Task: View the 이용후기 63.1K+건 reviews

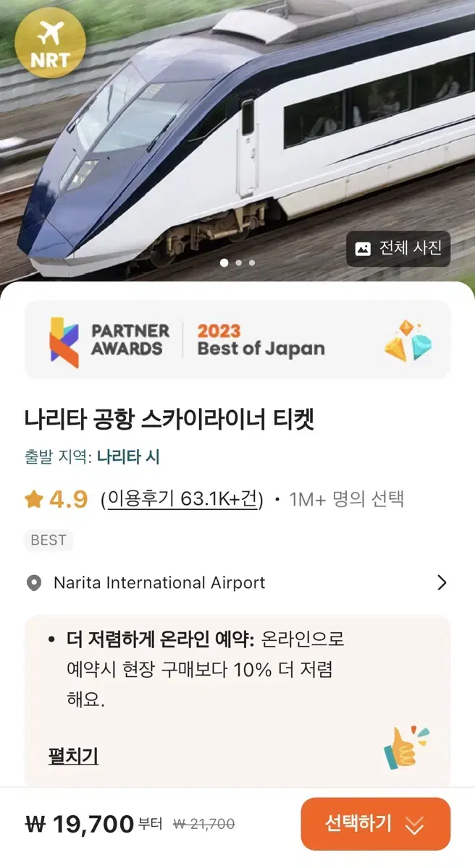Action: point(182,499)
